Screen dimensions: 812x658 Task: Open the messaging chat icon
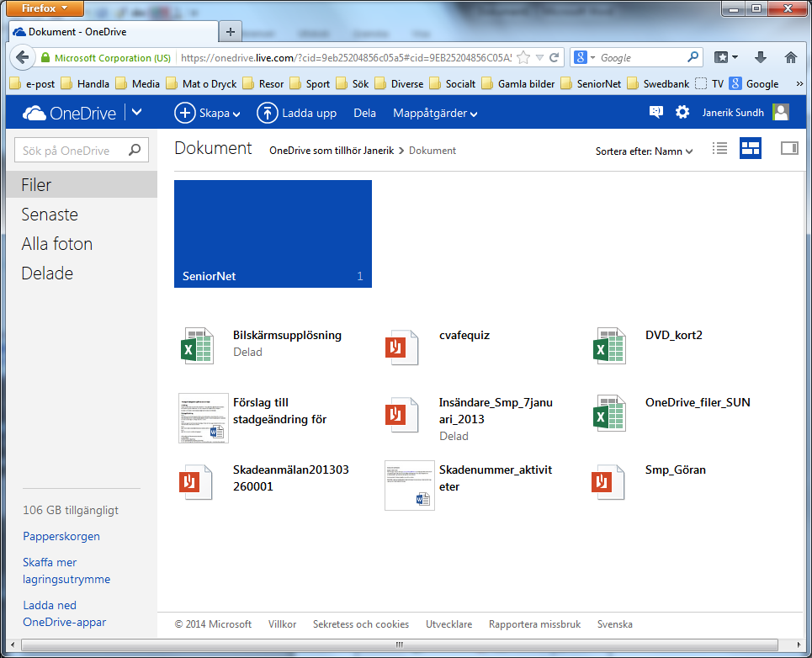655,112
